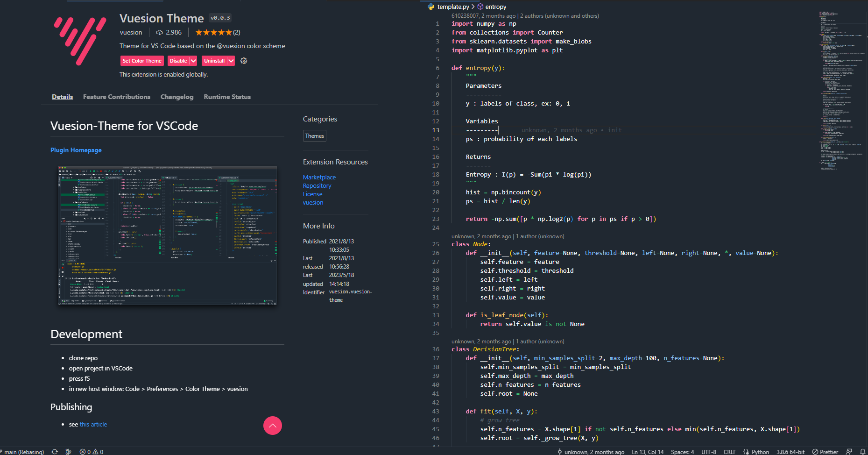Click the Set Color Theme button

[142, 61]
